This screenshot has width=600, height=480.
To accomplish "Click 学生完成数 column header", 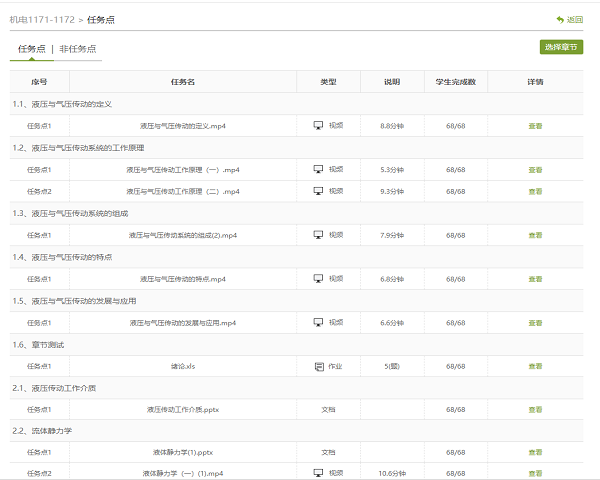I will click(455, 82).
